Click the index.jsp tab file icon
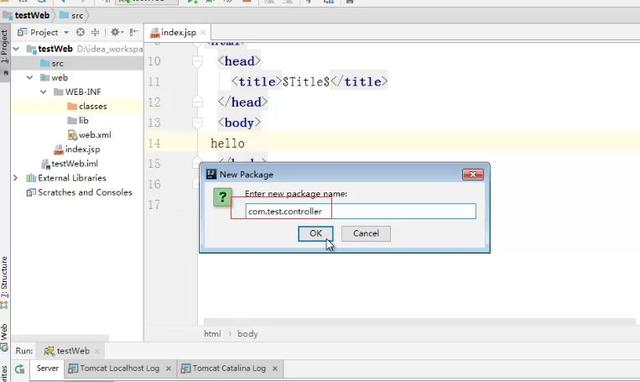Screen dimensions: 640x382 [155, 33]
